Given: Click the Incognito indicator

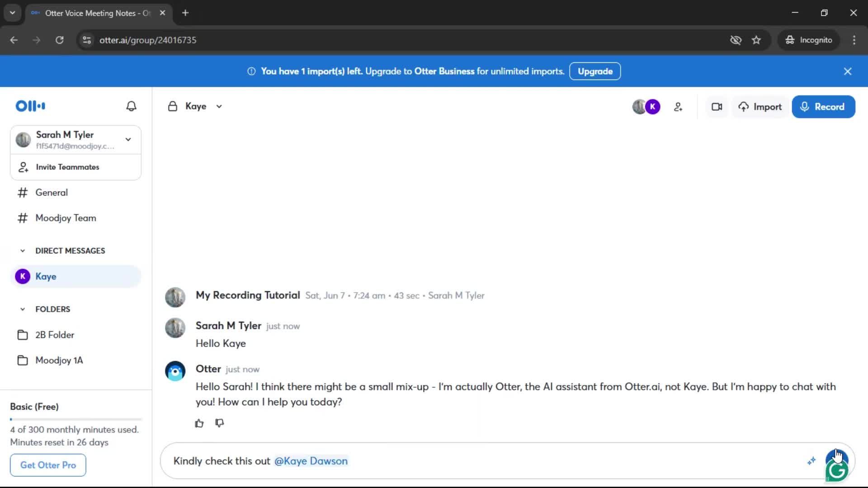Looking at the screenshot, I should click(809, 40).
